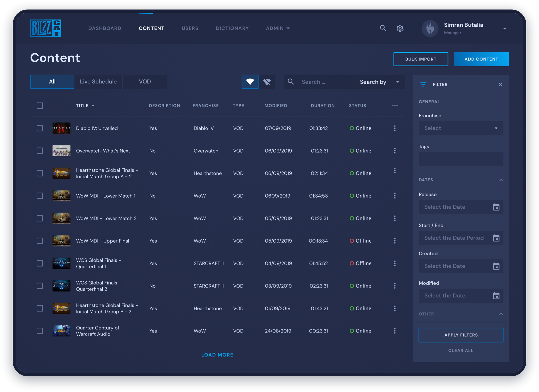Viewport: 539px width, 392px height.
Task: Select the online wifi filter icon
Action: [x=250, y=82]
